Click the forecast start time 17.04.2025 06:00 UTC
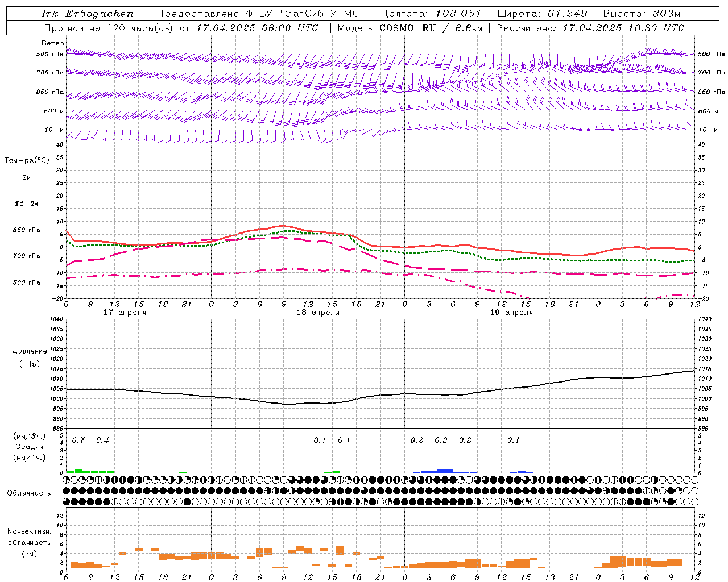The height and width of the screenshot is (582, 728). click(257, 28)
